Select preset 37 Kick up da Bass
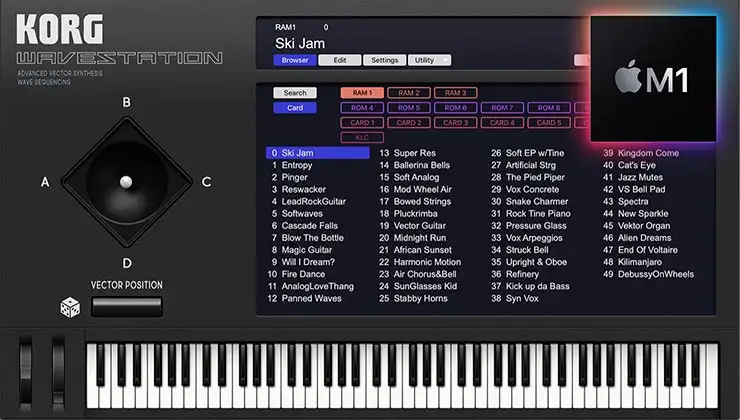740x420 pixels. (x=530, y=286)
